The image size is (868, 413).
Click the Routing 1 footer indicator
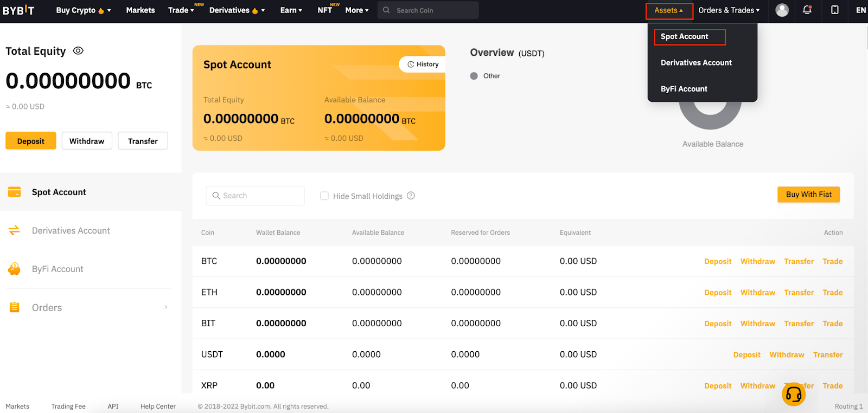848,406
